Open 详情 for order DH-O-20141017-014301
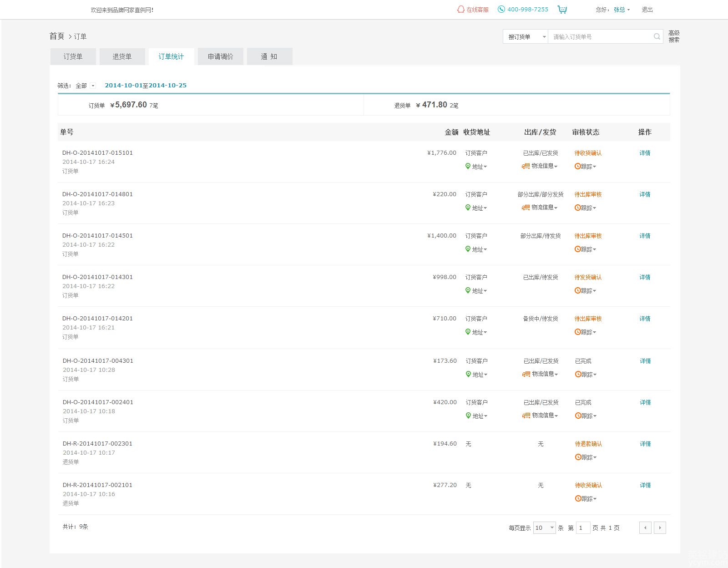This screenshot has height=568, width=728. point(645,277)
